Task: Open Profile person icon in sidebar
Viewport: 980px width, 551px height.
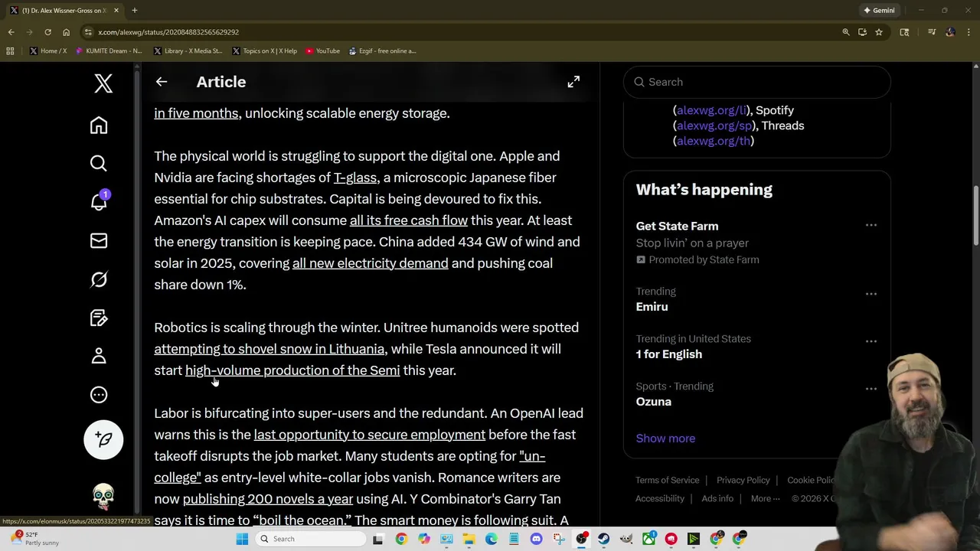Action: tap(99, 356)
